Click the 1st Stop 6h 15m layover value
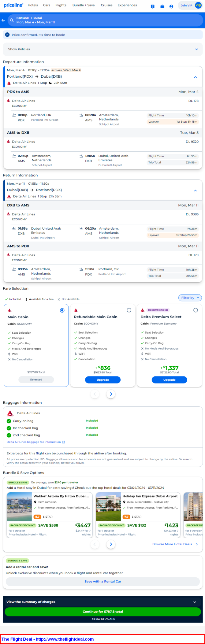The width and height of the screenshot is (205, 644). tap(187, 122)
